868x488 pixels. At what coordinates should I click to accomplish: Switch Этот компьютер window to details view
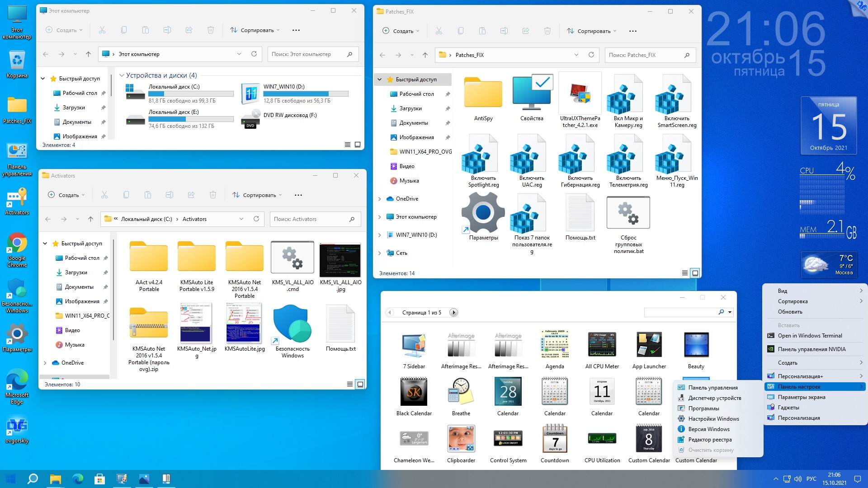click(347, 145)
